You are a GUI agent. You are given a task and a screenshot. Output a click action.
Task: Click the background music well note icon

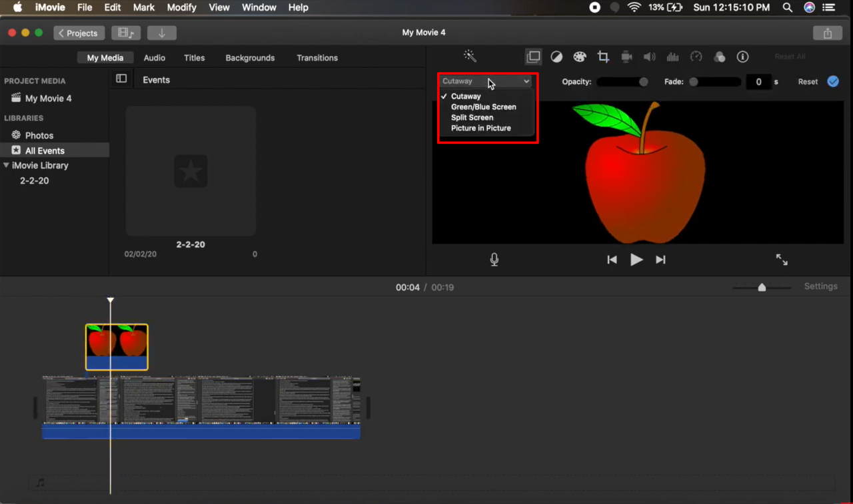coord(40,483)
